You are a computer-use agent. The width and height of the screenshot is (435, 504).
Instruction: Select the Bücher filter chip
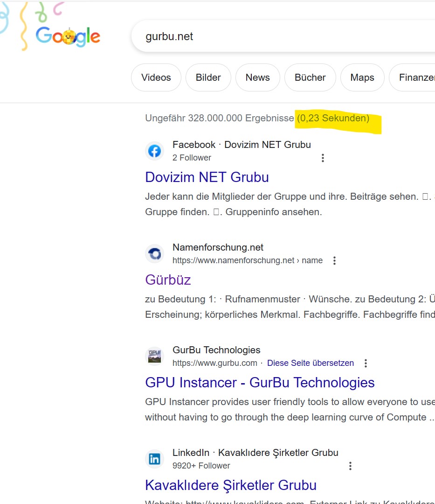point(310,77)
